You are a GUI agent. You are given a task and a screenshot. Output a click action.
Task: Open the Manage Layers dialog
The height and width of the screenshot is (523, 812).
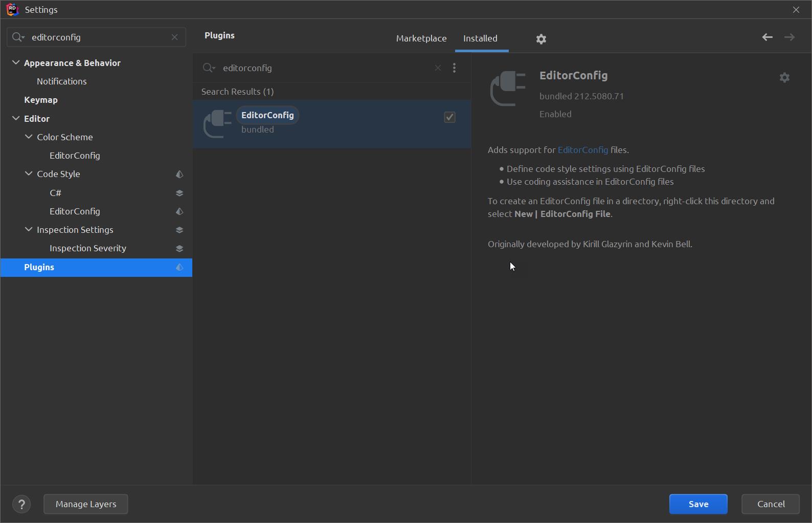(x=86, y=504)
